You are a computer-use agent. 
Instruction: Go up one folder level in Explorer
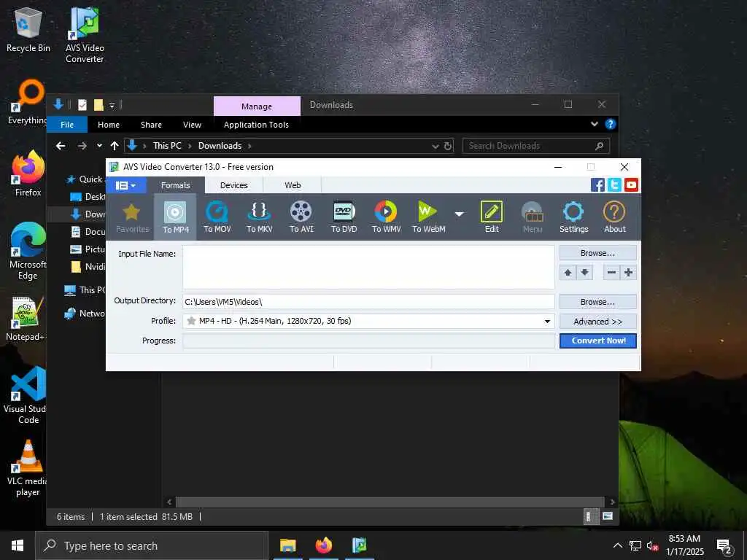click(115, 146)
